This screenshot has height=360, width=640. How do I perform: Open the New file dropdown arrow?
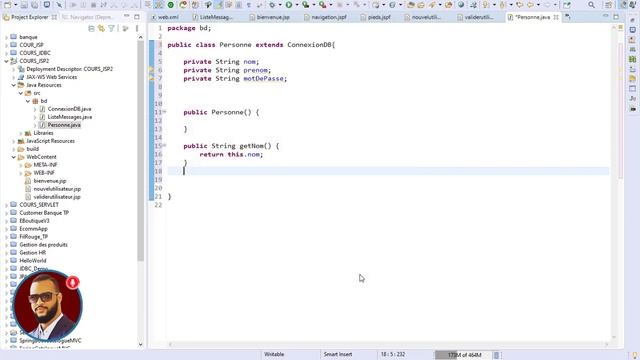point(16,5)
